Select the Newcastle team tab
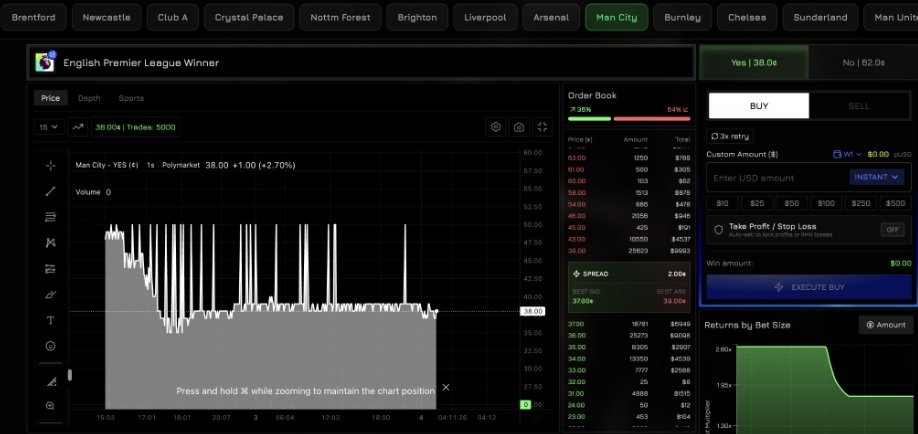918x434 pixels. pos(107,18)
